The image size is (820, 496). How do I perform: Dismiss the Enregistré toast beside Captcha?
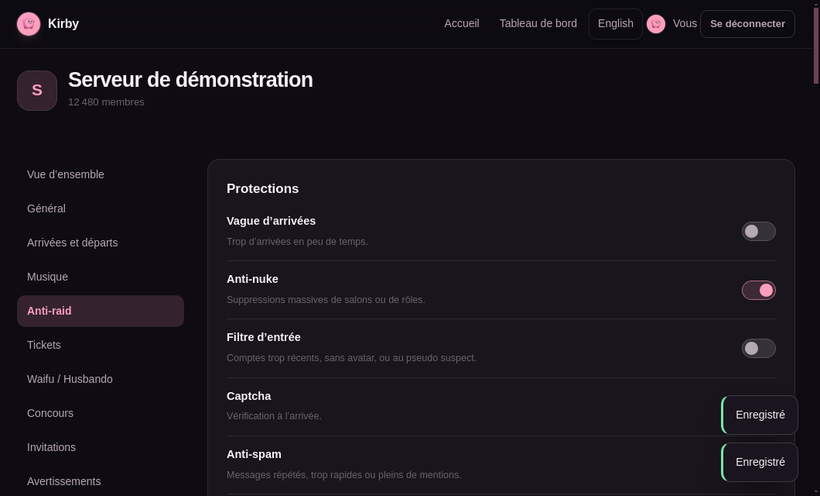tap(760, 415)
